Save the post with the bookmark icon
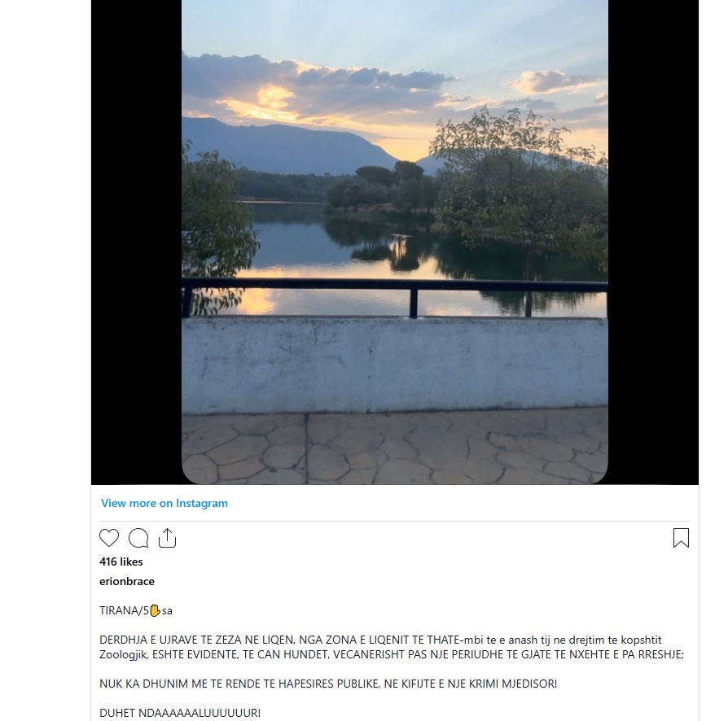 pyautogui.click(x=681, y=538)
